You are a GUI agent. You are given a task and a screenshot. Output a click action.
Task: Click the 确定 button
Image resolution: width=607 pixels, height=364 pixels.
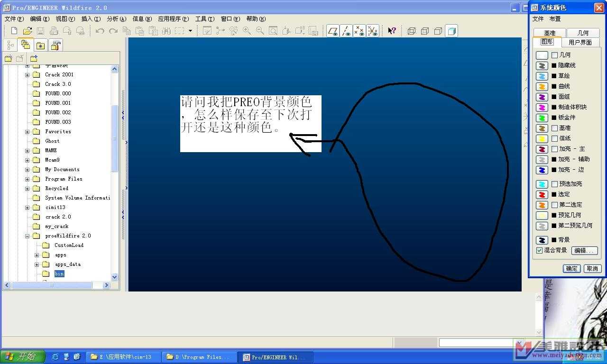point(572,268)
